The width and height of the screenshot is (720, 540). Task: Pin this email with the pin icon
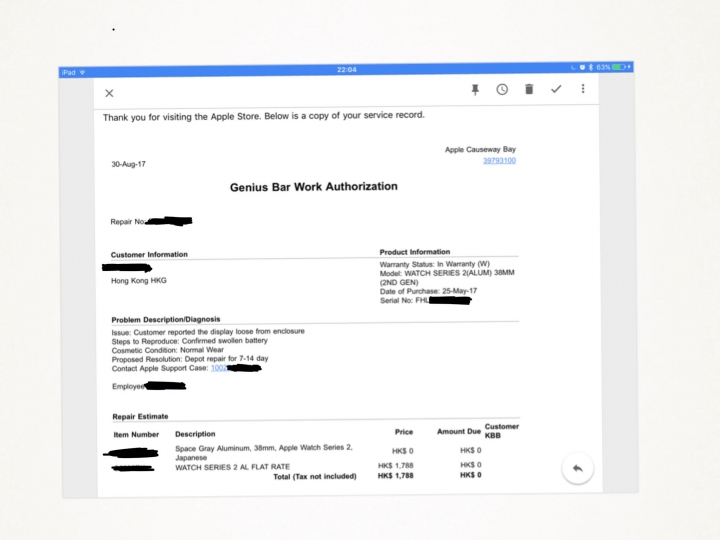tap(475, 90)
